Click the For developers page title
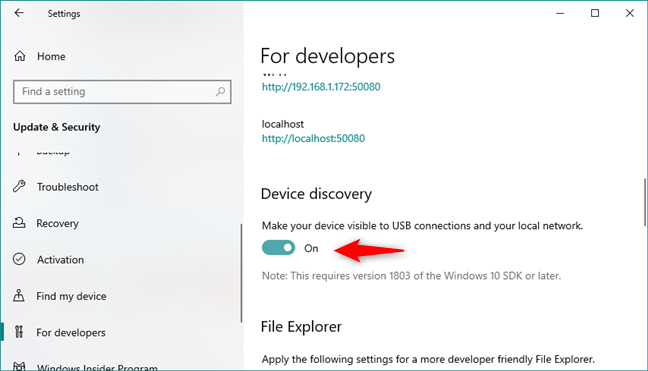This screenshot has height=371, width=648. 328,56
